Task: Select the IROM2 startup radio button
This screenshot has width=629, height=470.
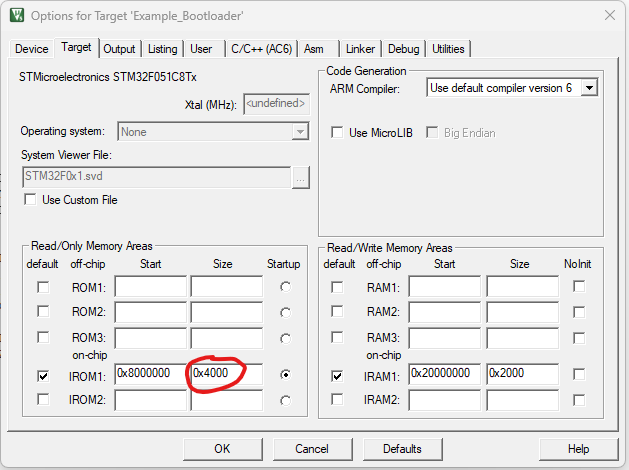Action: 288,400
